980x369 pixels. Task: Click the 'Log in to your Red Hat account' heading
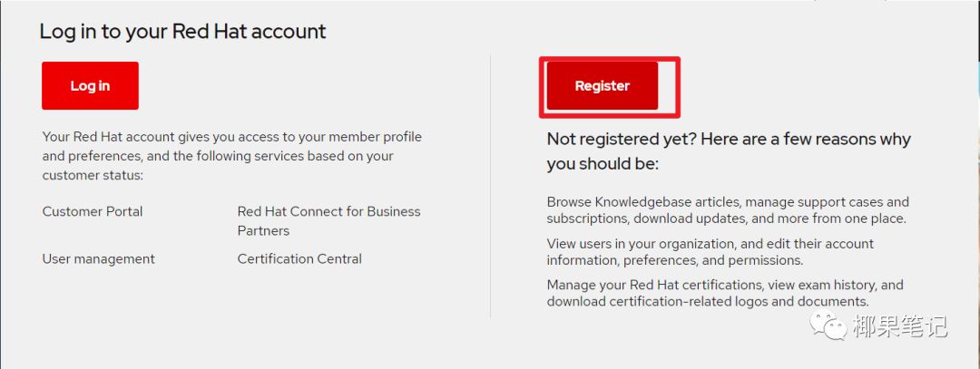[x=182, y=31]
